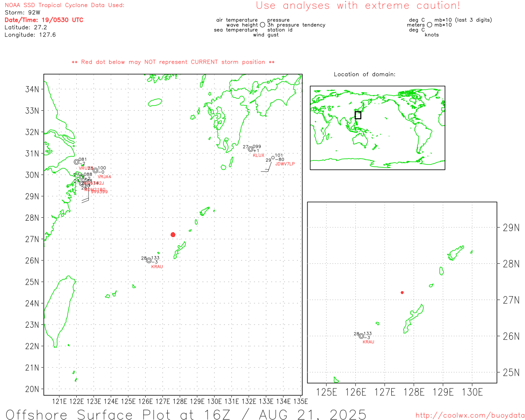Click 'Longitude: 127.6' text

30,35
